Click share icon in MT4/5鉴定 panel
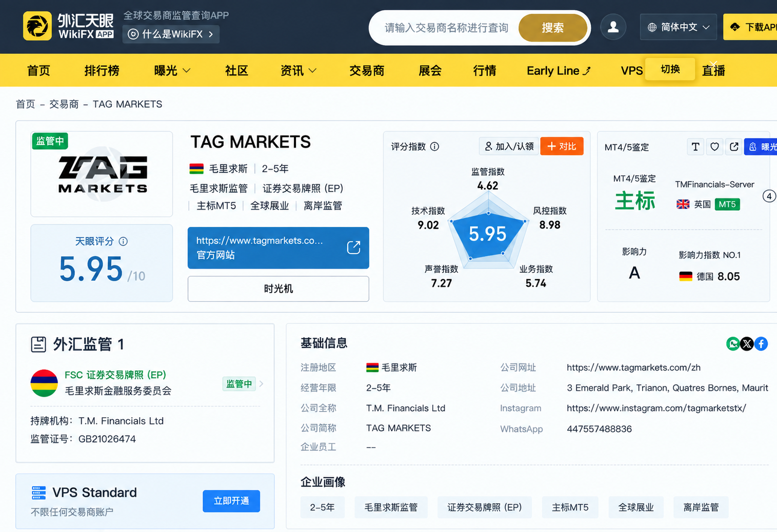 coord(734,147)
